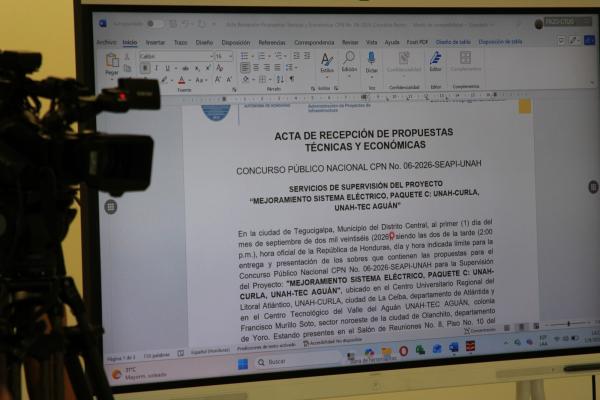Center the paragraph text
The height and width of the screenshot is (400, 600).
[x=256, y=68]
